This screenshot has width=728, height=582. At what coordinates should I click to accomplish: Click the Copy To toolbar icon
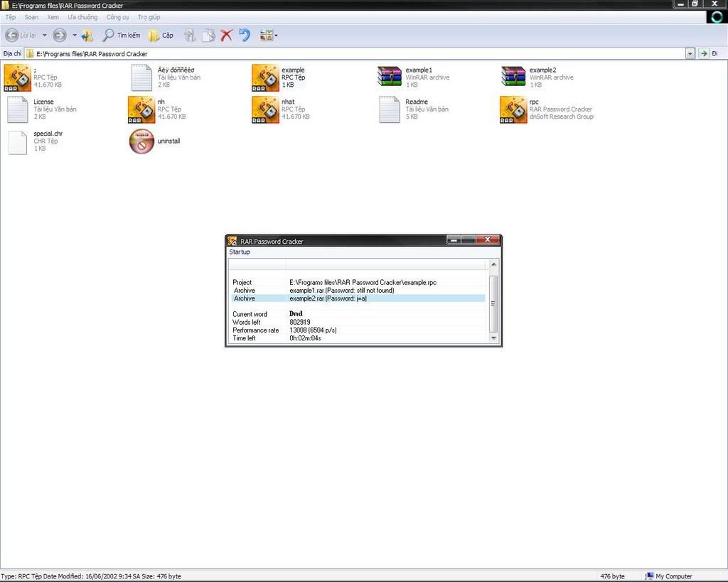[208, 36]
